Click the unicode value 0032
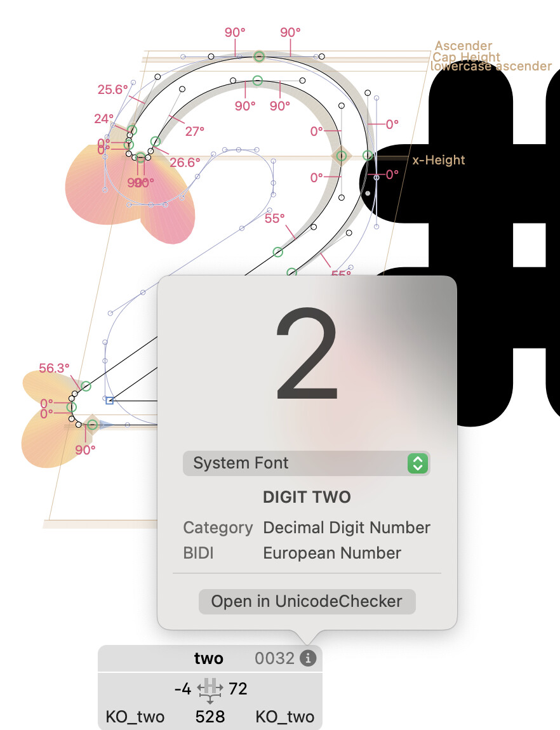The image size is (560, 730). (275, 658)
